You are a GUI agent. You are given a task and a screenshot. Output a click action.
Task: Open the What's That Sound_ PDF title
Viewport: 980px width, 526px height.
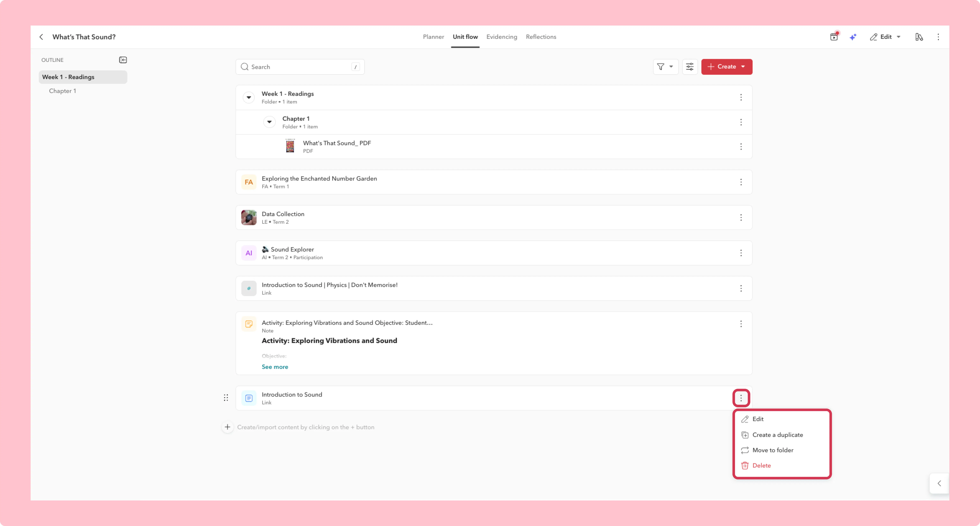[x=337, y=143]
